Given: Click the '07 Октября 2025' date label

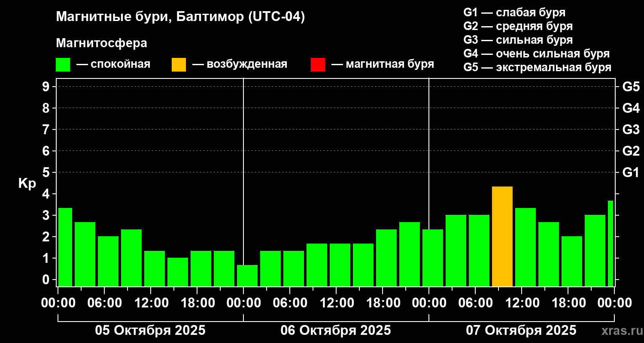Looking at the screenshot, I should coord(521,331).
